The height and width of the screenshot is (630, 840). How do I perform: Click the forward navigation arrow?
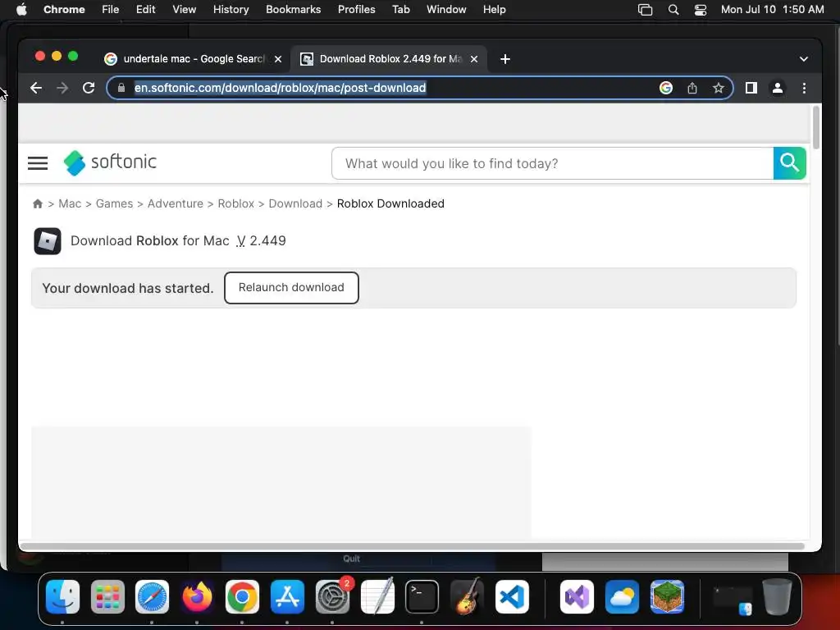point(62,88)
